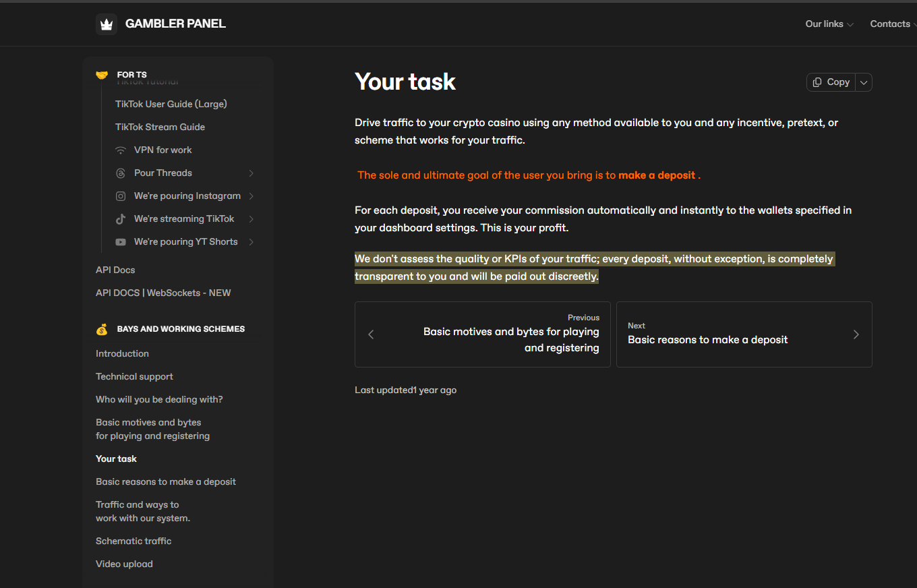Open the dropdown arrow beside Copy button
Image resolution: width=917 pixels, height=588 pixels.
coord(864,82)
